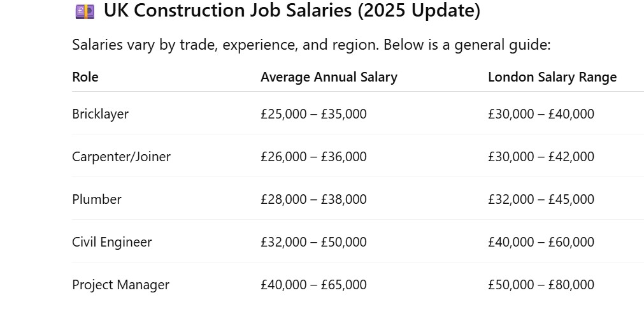
Task: Click Carpenter's £26,000 – £36,000 average salary
Action: pos(313,157)
